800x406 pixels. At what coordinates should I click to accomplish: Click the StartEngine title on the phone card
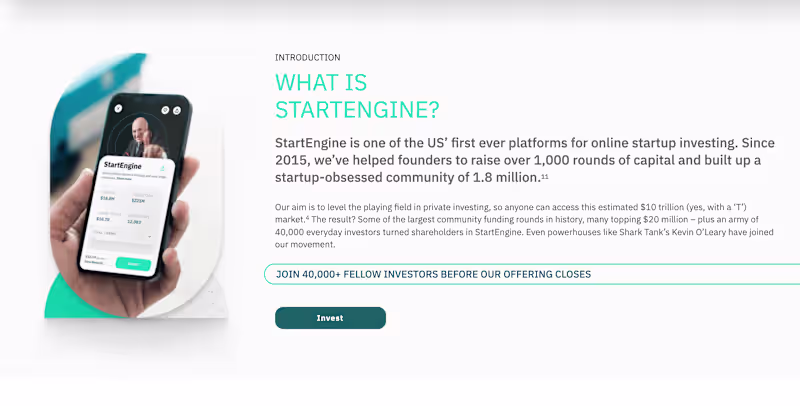(123, 166)
